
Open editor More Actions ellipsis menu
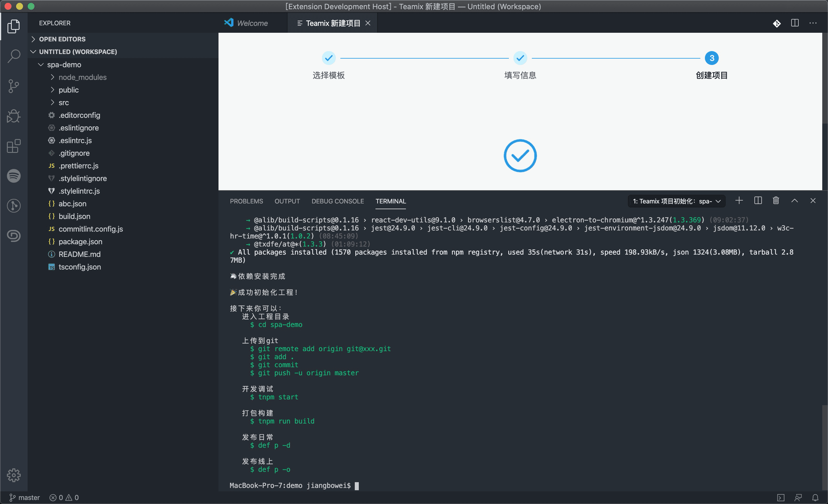[813, 23]
